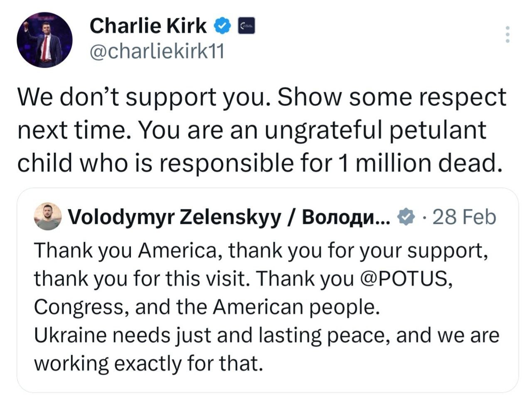This screenshot has height=395, width=532.
Task: Click the Charlie Kirk display name
Action: (148, 27)
